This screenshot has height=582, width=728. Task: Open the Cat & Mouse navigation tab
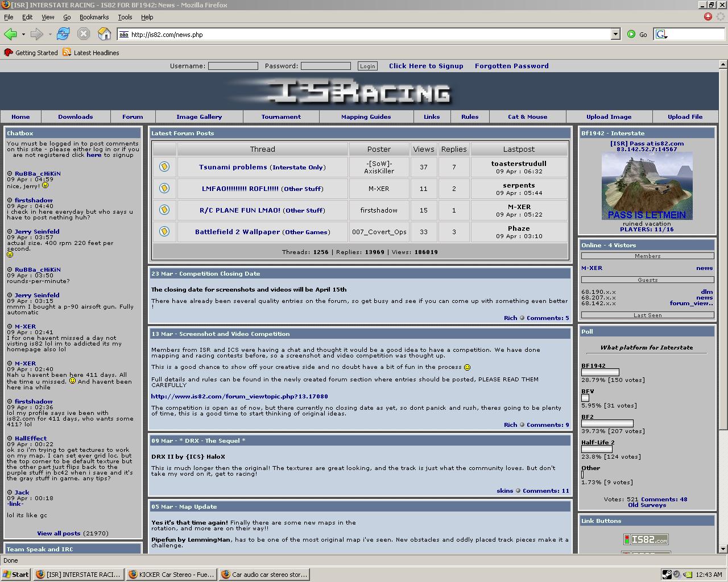[528, 117]
